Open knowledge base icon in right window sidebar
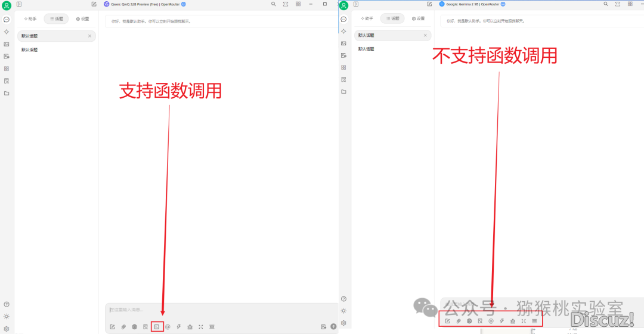The height and width of the screenshot is (334, 644). point(344,79)
